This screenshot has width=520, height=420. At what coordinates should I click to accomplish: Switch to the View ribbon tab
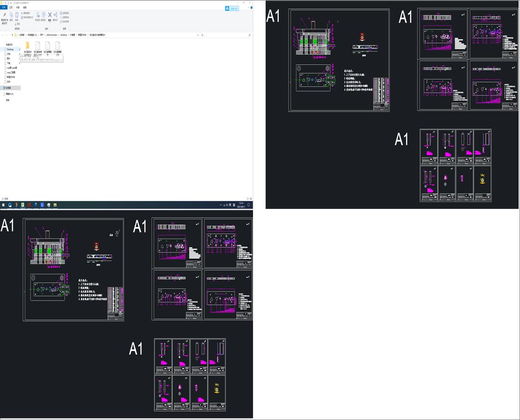(x=25, y=7)
